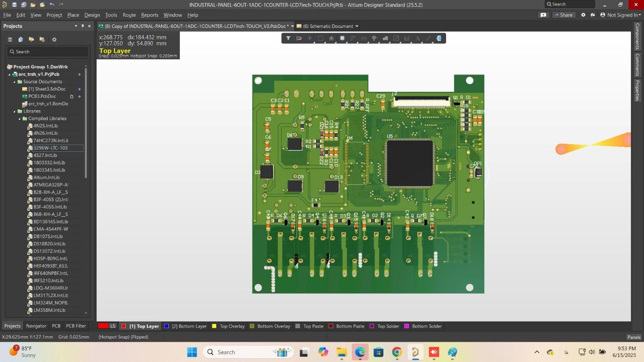
Task: Open File Explorer from Windows taskbar
Action: 342,352
